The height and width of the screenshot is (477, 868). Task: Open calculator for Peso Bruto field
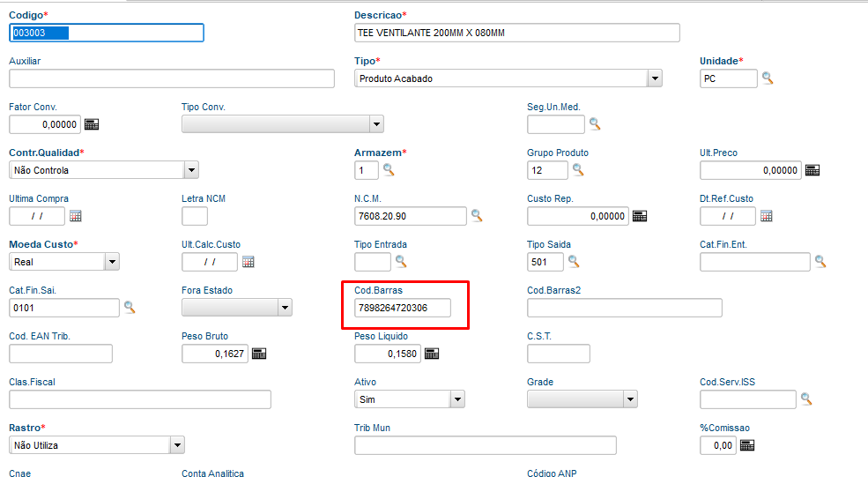[x=259, y=354]
